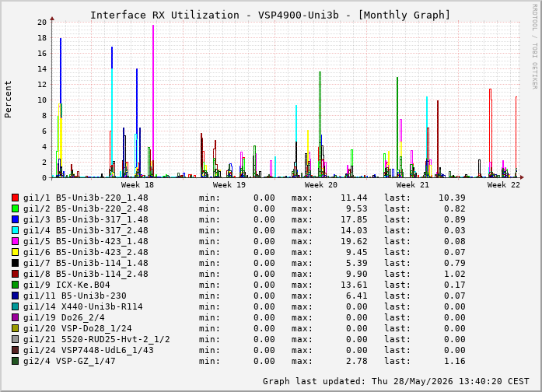
Task: Click the bright green swatch for gi1/2
Action: point(15,208)
